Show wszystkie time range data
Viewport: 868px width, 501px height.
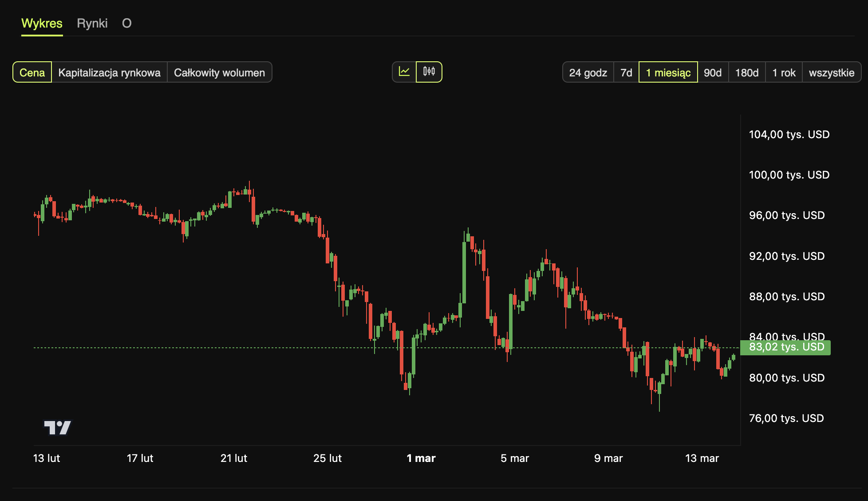pyautogui.click(x=831, y=72)
